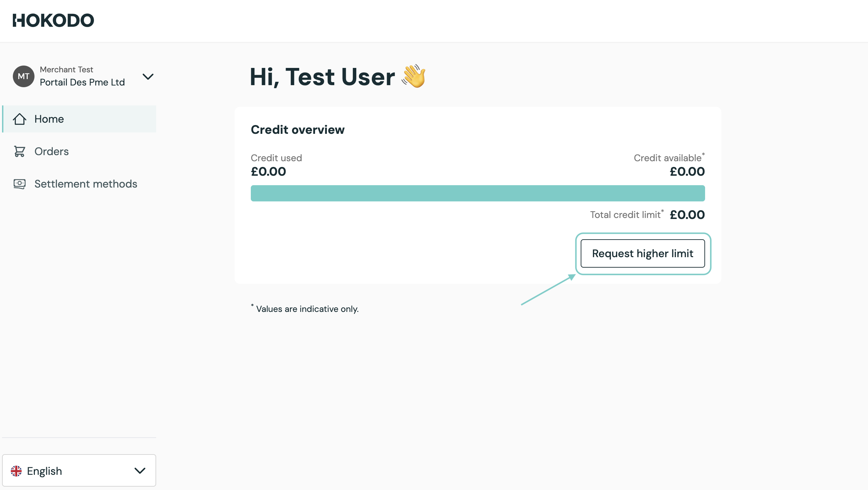
Task: Click the Hokodo logo
Action: tap(53, 20)
